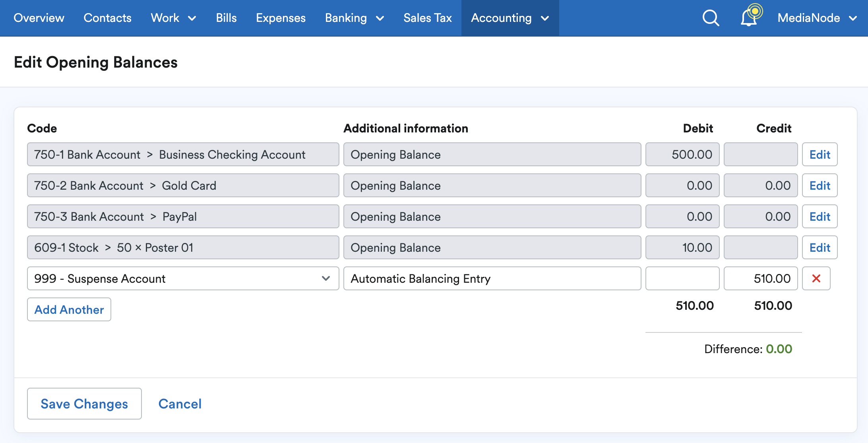Click the 10.00 debit field of Poster 01
868x443 pixels.
point(682,247)
